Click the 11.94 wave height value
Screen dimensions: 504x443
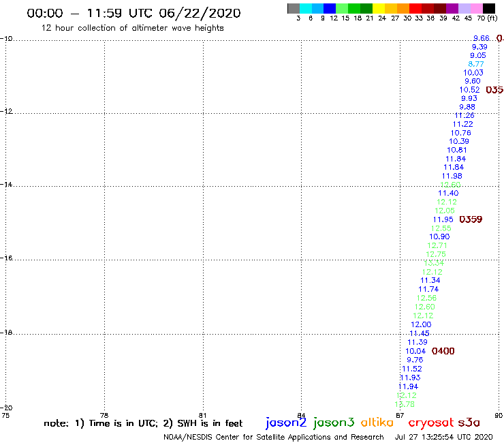(408, 386)
